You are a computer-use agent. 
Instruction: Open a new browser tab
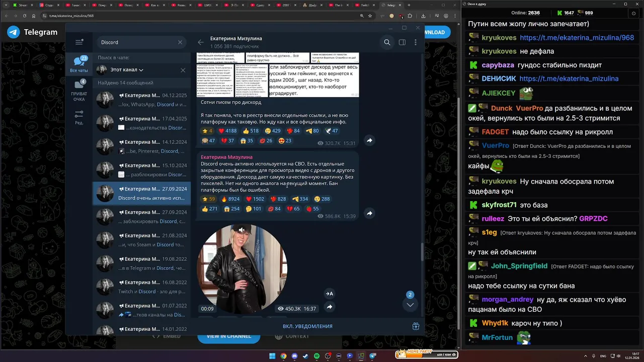[x=409, y=5]
